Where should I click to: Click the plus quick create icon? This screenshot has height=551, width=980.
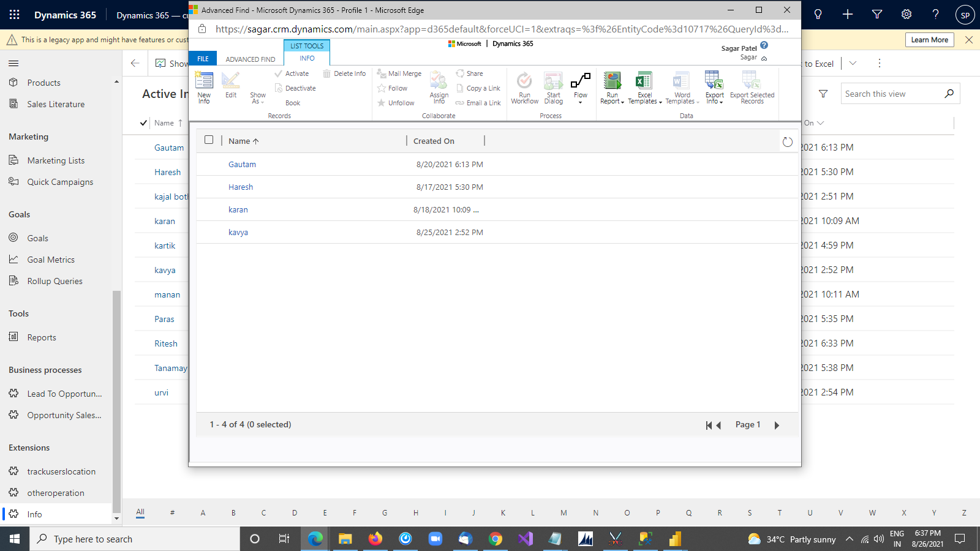coord(848,15)
